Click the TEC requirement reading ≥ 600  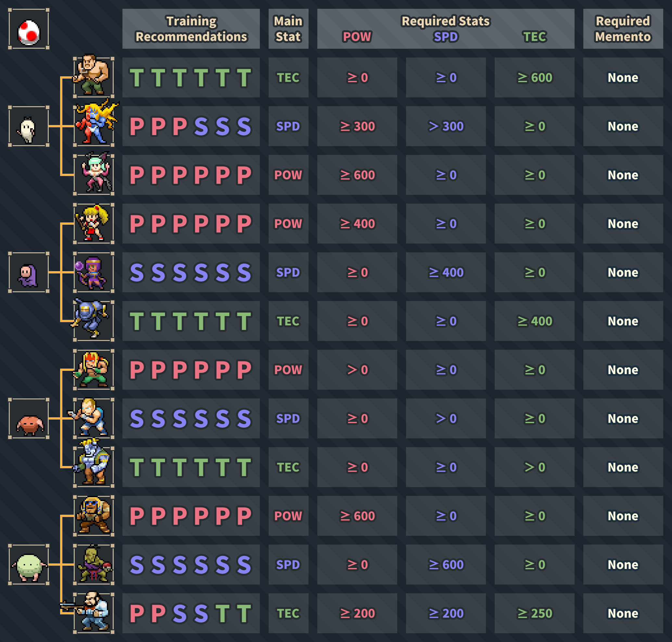coord(535,77)
